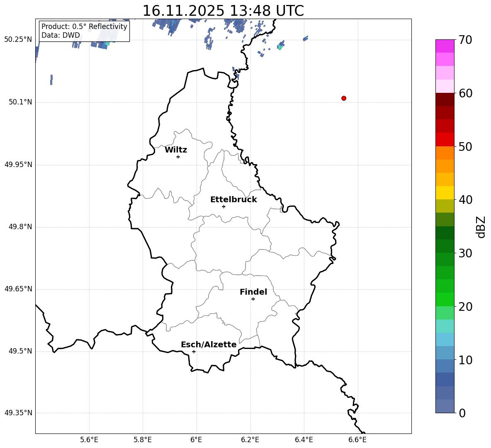Image resolution: width=491 pixels, height=448 pixels.
Task: Click the Ettelbruck label text
Action: tap(233, 200)
